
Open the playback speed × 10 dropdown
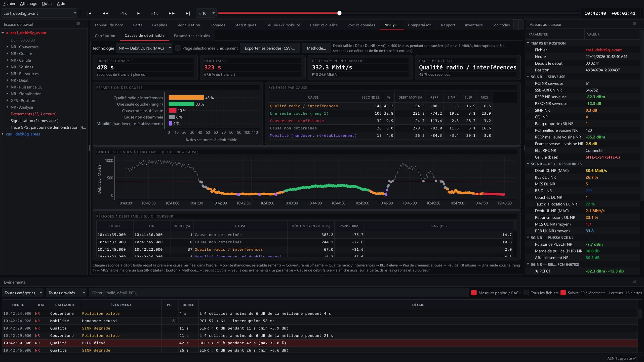click(206, 13)
